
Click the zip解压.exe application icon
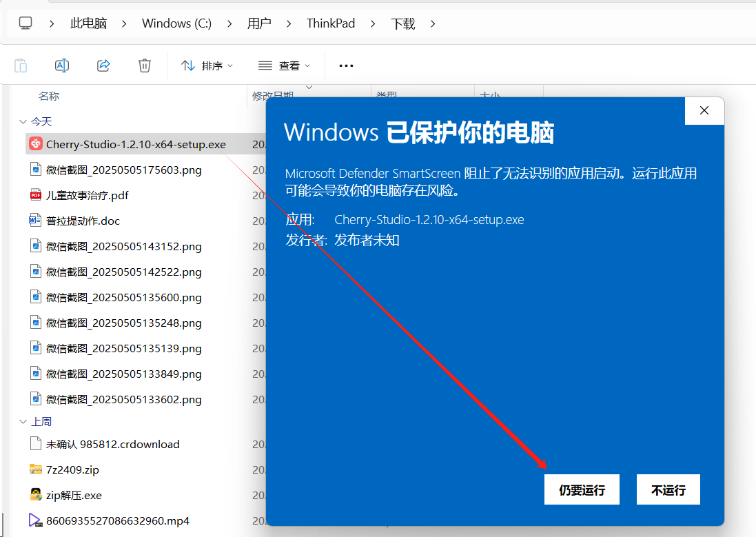[x=36, y=494]
